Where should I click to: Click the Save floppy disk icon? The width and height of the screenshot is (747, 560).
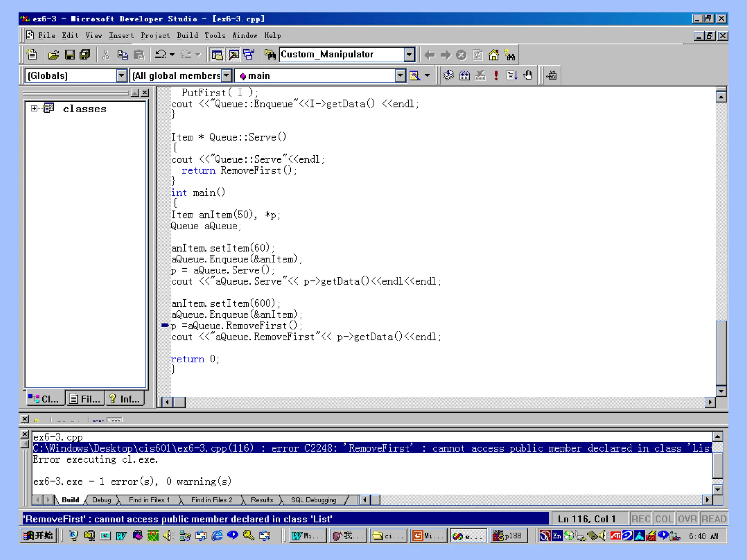69,55
